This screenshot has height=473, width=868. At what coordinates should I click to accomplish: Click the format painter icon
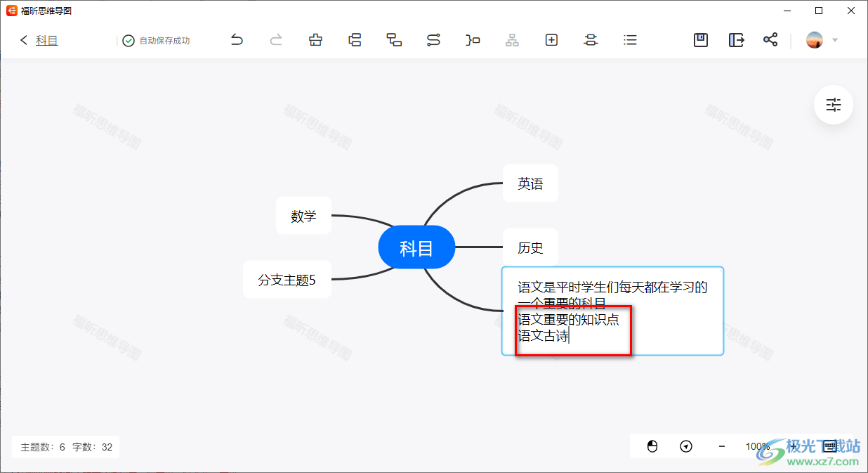coord(315,40)
